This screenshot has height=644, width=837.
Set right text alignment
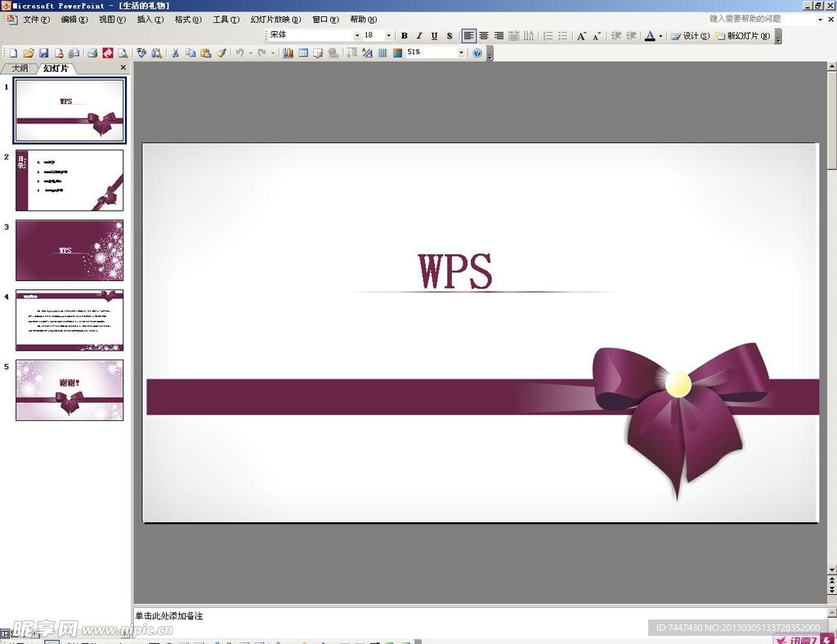click(x=499, y=36)
